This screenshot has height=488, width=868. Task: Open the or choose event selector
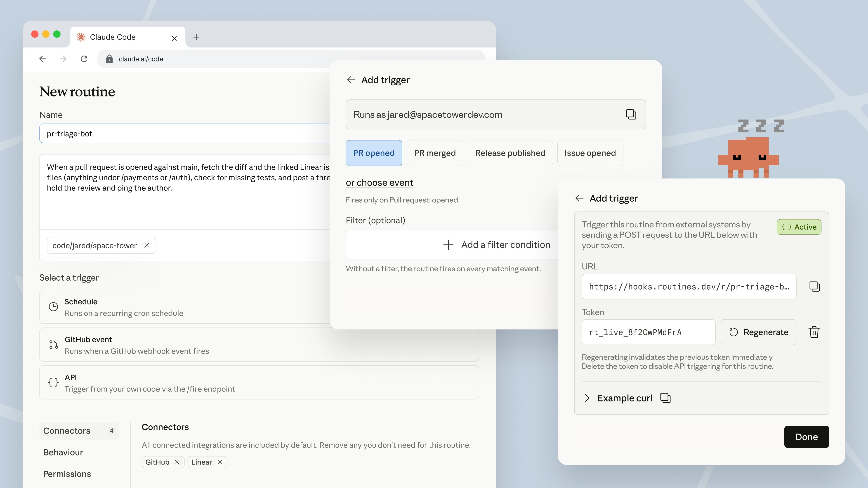coord(380,183)
